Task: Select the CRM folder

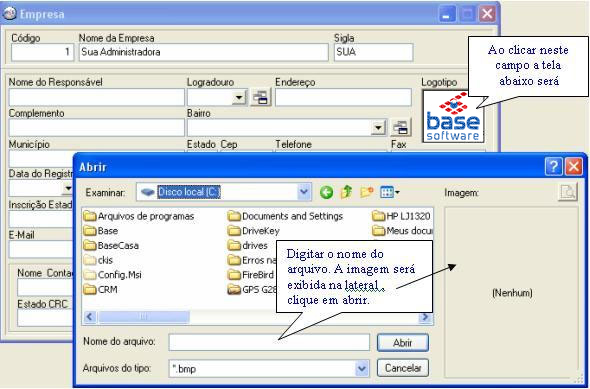Action: point(100,290)
